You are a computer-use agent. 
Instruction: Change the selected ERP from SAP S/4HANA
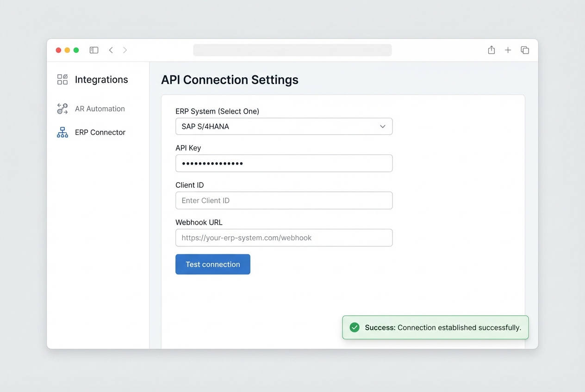click(x=284, y=126)
